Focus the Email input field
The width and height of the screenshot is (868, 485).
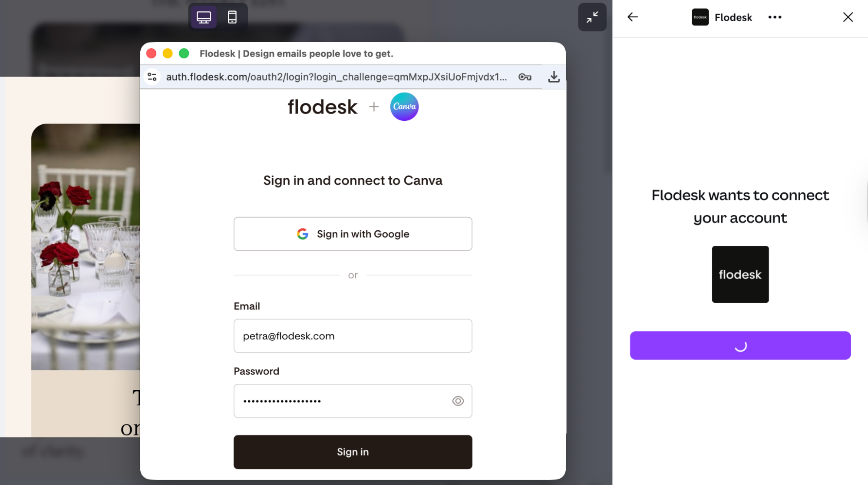[x=353, y=336]
